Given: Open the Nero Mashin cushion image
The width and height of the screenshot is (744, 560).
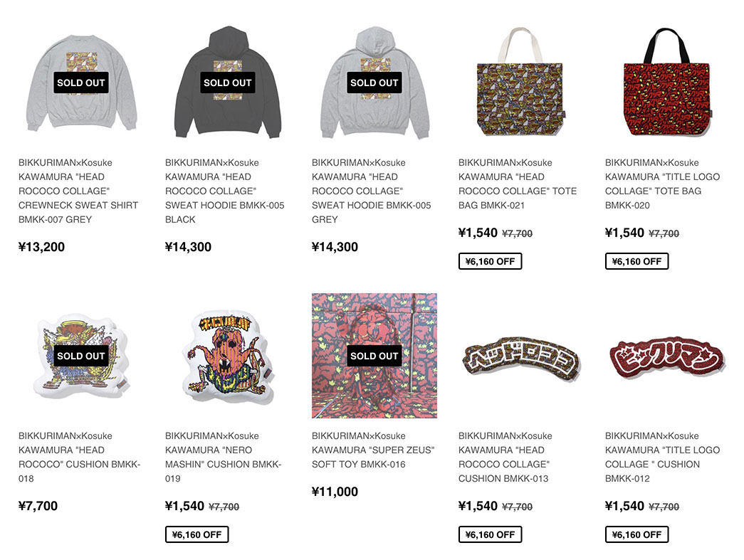Looking at the screenshot, I should (228, 356).
